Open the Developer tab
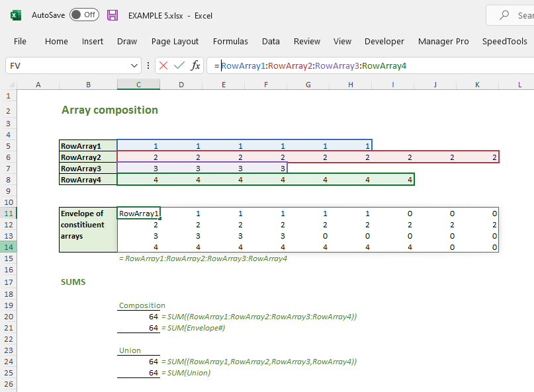 coord(384,41)
